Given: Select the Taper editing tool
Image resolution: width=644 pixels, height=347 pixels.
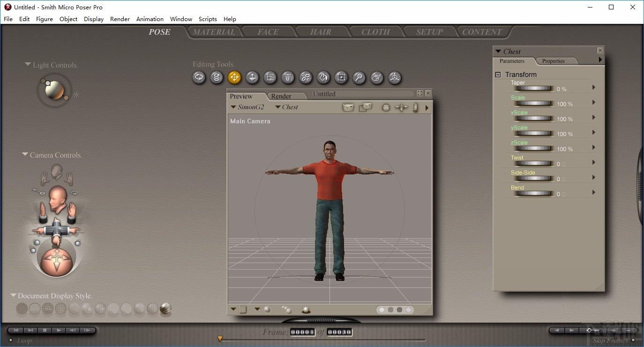Looking at the screenshot, I should 288,77.
